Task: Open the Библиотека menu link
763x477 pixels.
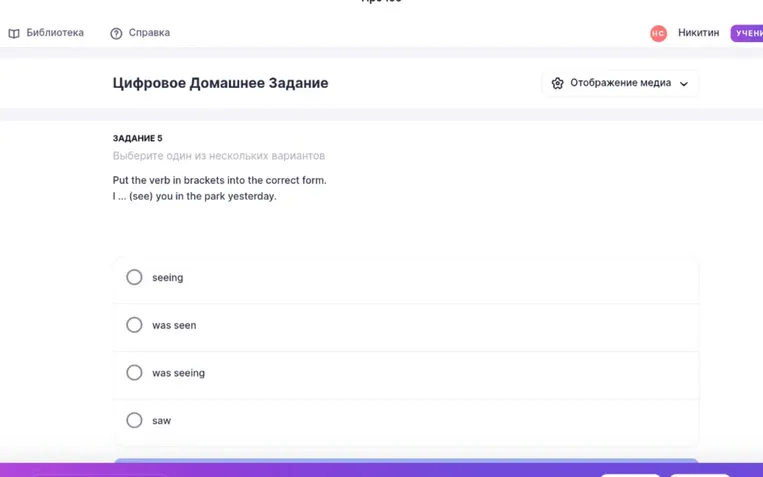Action: click(x=55, y=33)
